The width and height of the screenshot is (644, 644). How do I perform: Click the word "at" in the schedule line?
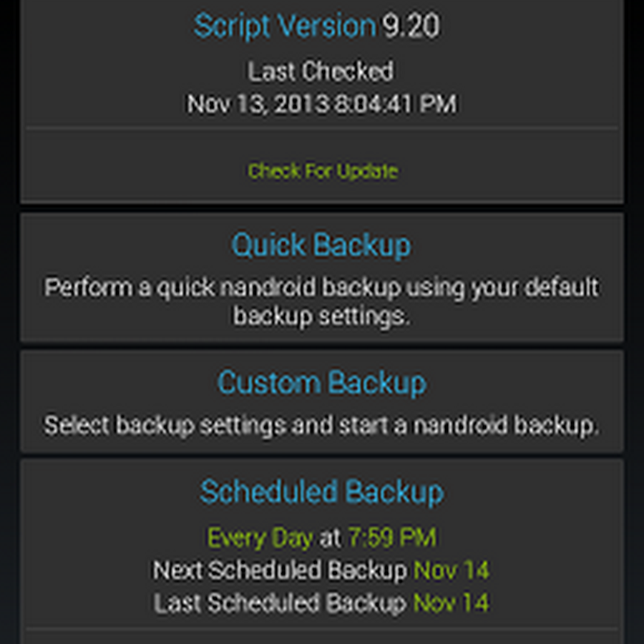(330, 537)
